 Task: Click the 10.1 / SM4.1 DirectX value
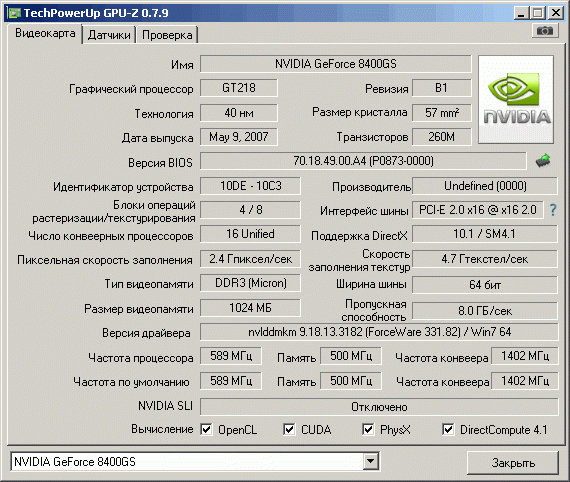pos(485,234)
